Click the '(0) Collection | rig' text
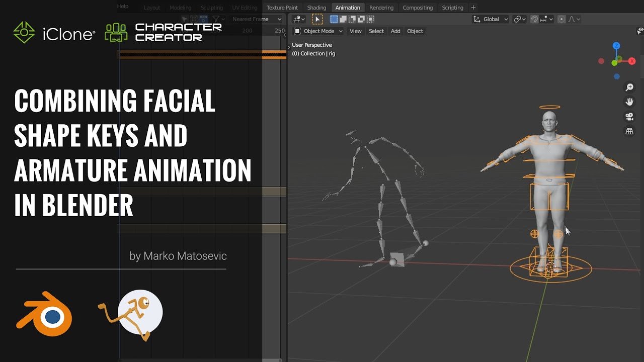Viewport: 644px width, 362px height. pyautogui.click(x=313, y=54)
